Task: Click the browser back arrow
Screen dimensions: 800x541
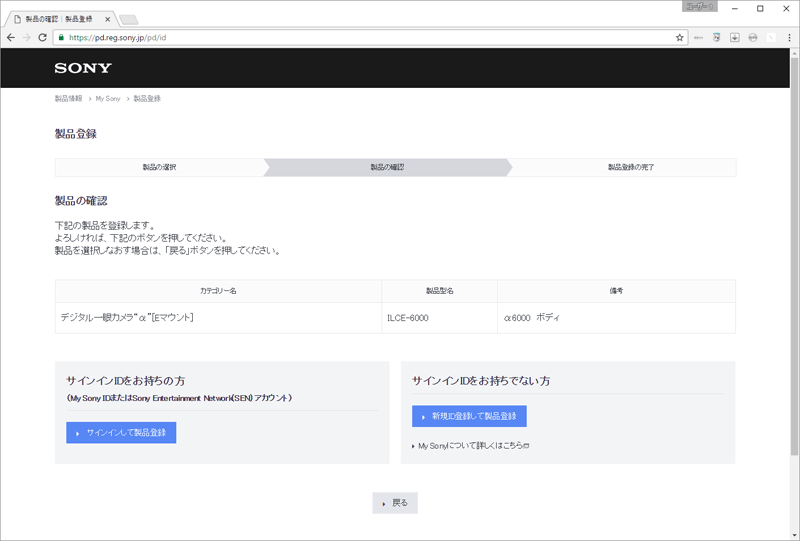Action: (x=11, y=37)
